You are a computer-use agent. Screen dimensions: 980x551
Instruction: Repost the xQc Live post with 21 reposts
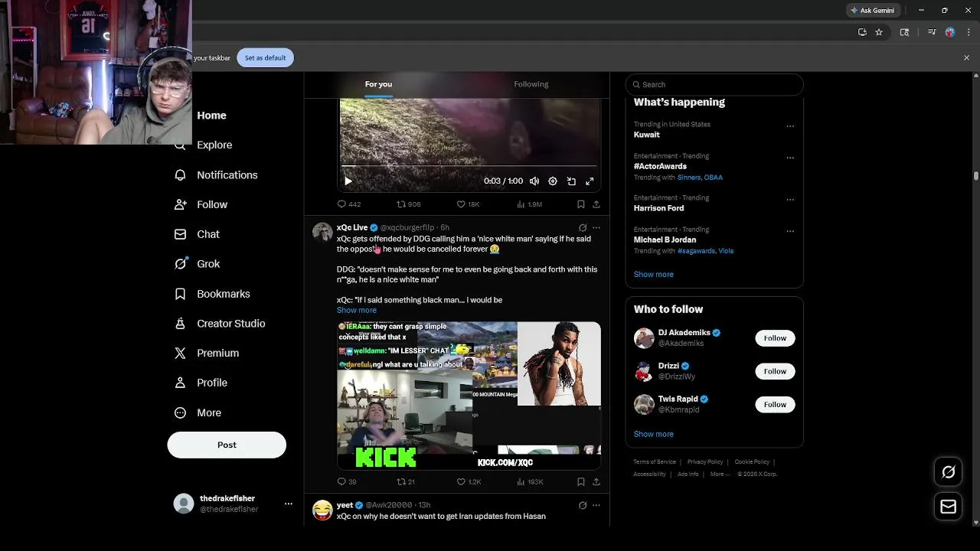pos(406,481)
